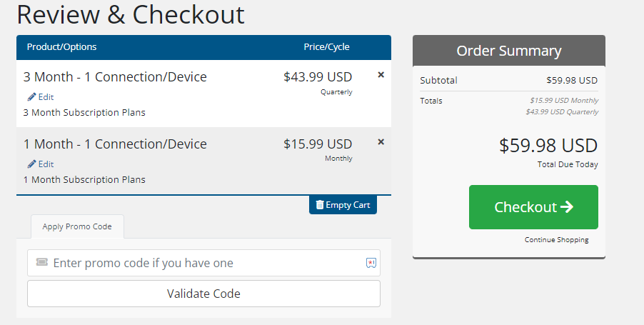The image size is (644, 325).
Task: Remove the 3 Month plan from cart
Action: pyautogui.click(x=381, y=75)
